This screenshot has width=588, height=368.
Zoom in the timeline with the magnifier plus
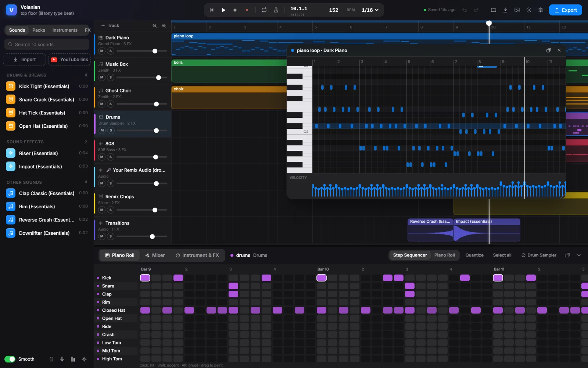click(164, 26)
